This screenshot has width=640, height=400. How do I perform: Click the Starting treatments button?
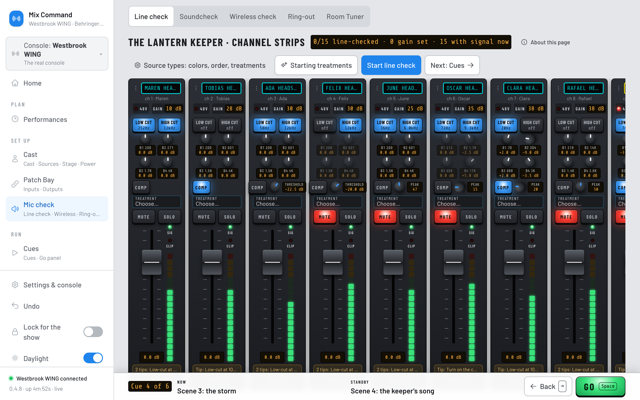(316, 65)
